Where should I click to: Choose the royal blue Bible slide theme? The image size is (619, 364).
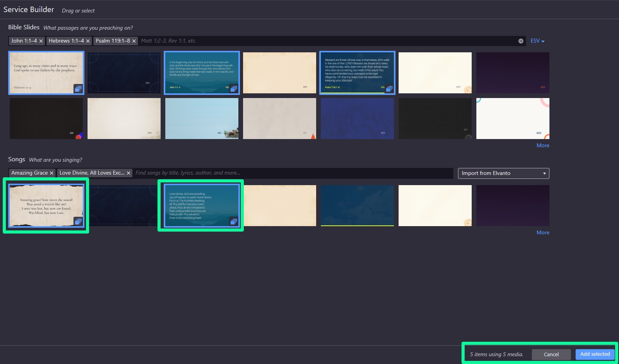pyautogui.click(x=357, y=118)
